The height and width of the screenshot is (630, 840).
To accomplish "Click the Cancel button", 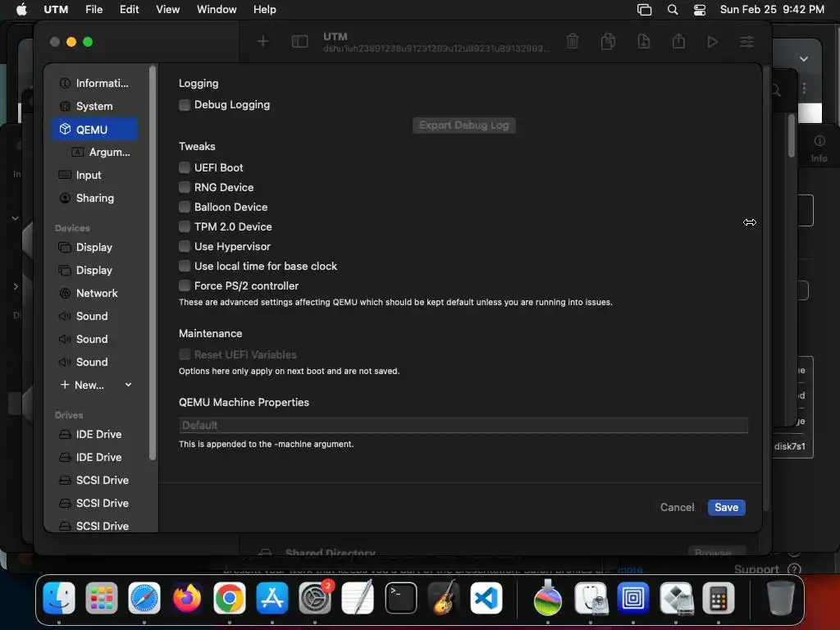I will pyautogui.click(x=677, y=507).
